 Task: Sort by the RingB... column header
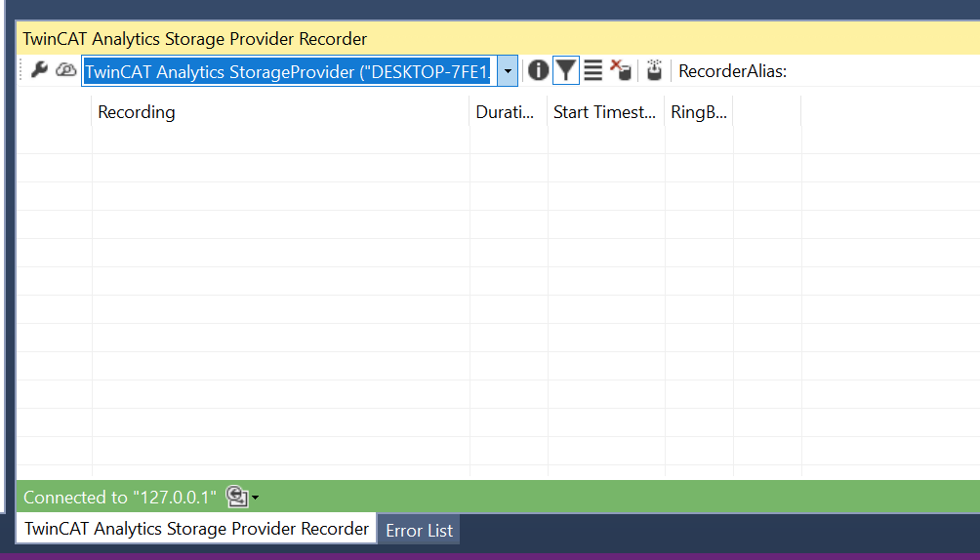coord(699,112)
